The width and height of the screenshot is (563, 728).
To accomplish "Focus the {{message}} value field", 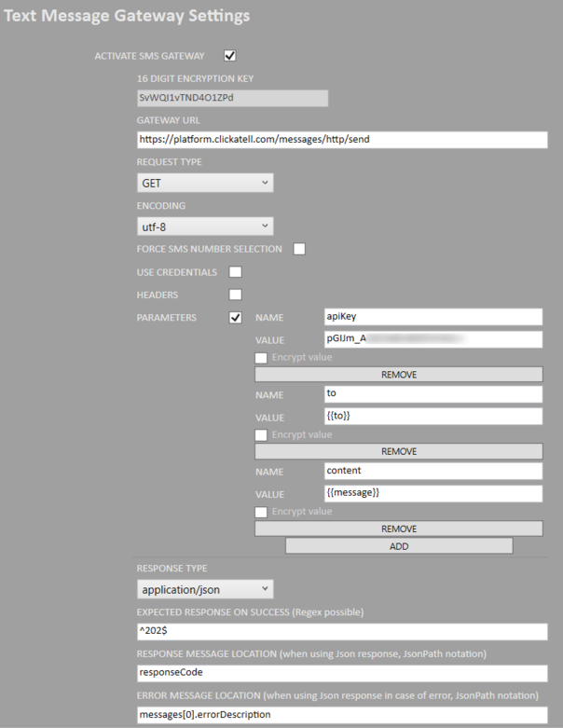I will (x=433, y=493).
